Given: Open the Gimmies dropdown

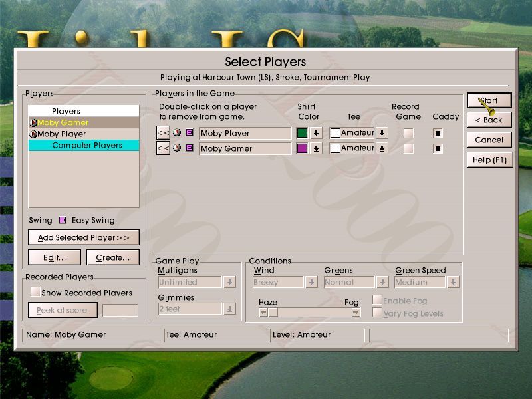Looking at the screenshot, I should pos(230,309).
